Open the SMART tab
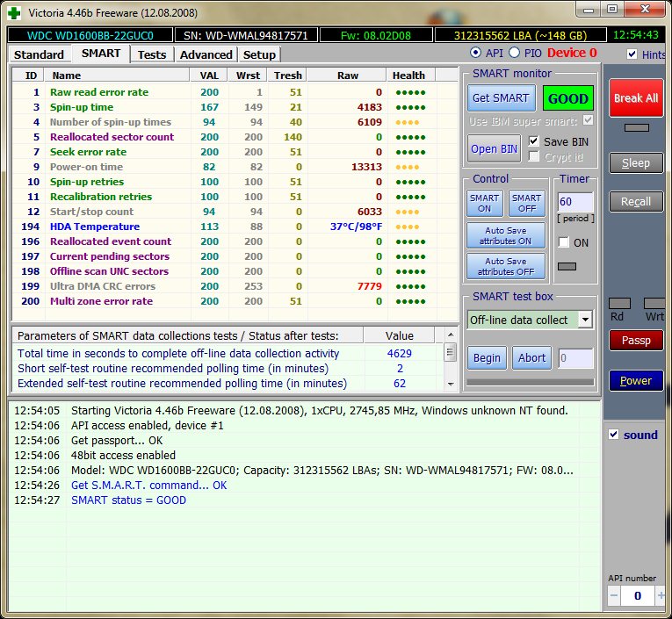The width and height of the screenshot is (672, 619). 101,54
